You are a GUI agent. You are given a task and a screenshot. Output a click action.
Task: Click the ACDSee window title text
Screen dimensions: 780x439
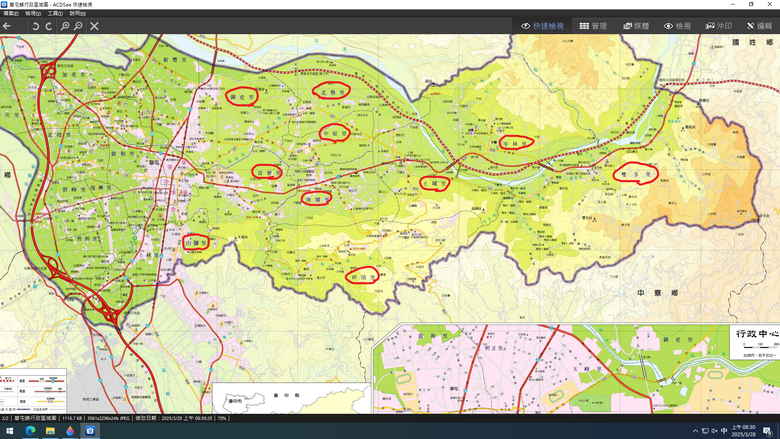51,4
